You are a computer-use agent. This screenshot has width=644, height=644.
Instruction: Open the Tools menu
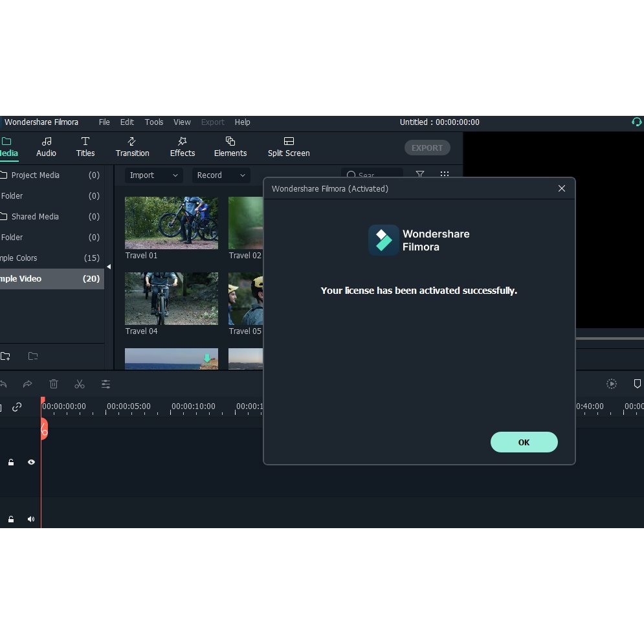coord(154,122)
